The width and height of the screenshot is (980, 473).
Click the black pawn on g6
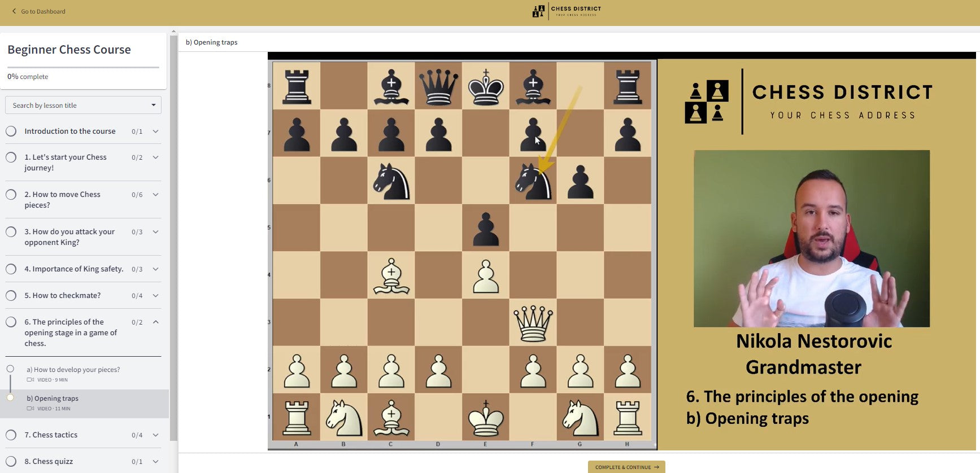click(x=580, y=182)
